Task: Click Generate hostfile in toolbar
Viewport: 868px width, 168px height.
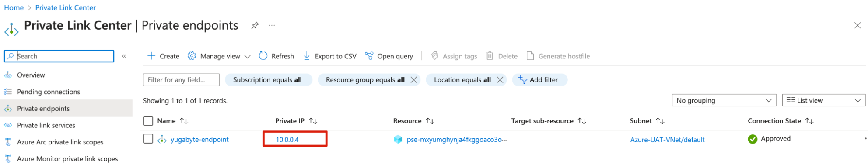Action: click(558, 56)
